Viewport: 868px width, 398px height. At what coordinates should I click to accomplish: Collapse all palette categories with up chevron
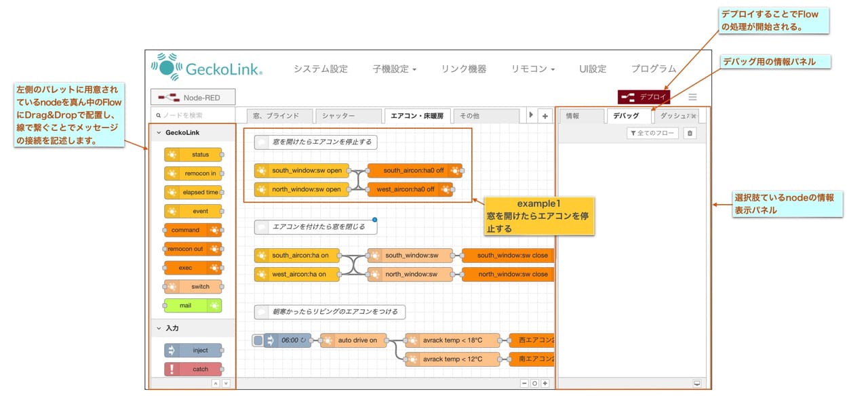[216, 383]
